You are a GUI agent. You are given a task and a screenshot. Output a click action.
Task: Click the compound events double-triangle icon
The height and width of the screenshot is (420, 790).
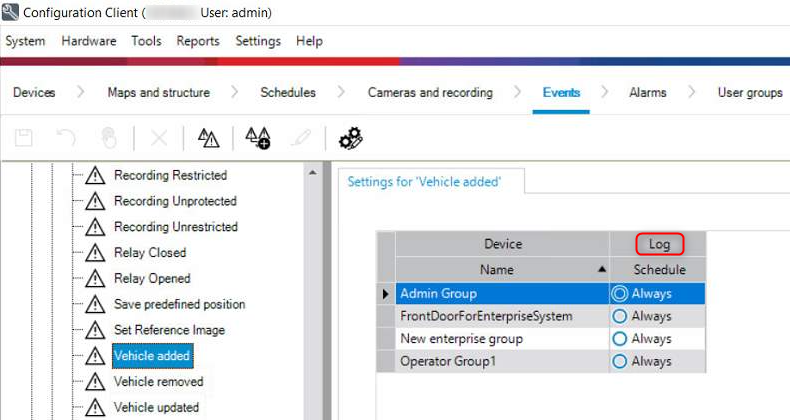click(208, 138)
